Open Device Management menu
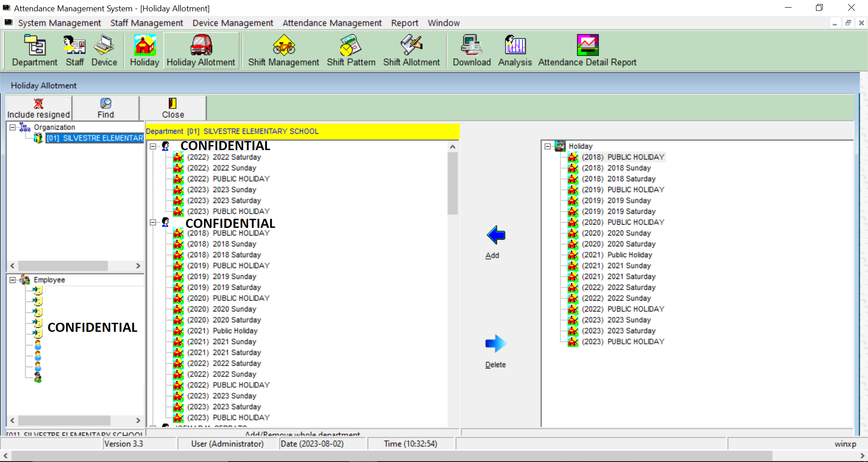The image size is (868, 462). [x=233, y=23]
